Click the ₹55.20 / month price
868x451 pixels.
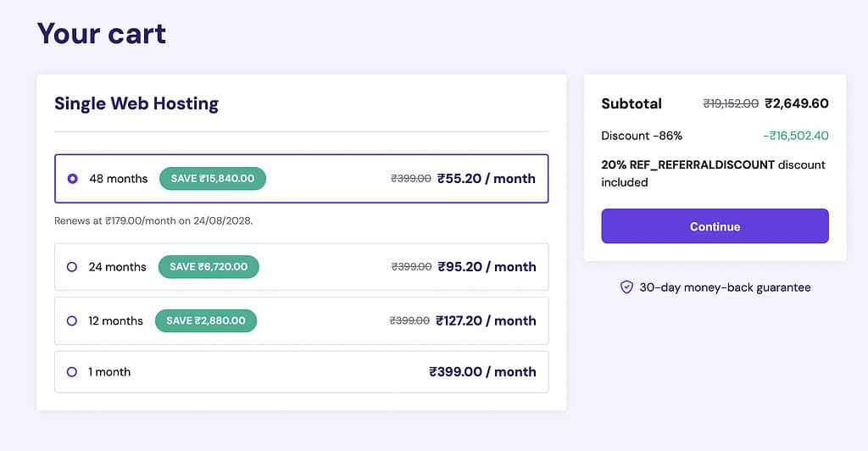coord(486,179)
